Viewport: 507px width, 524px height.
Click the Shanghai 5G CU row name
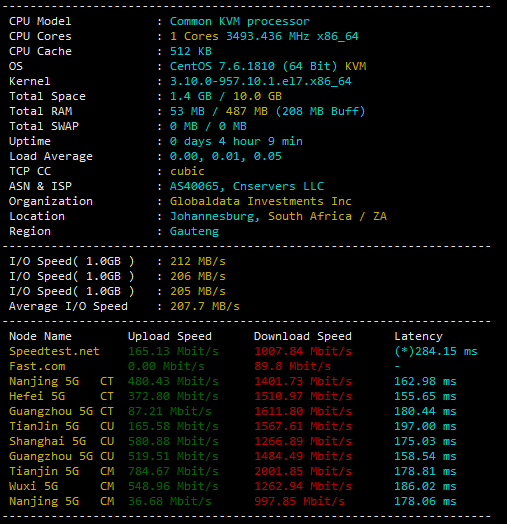point(61,441)
